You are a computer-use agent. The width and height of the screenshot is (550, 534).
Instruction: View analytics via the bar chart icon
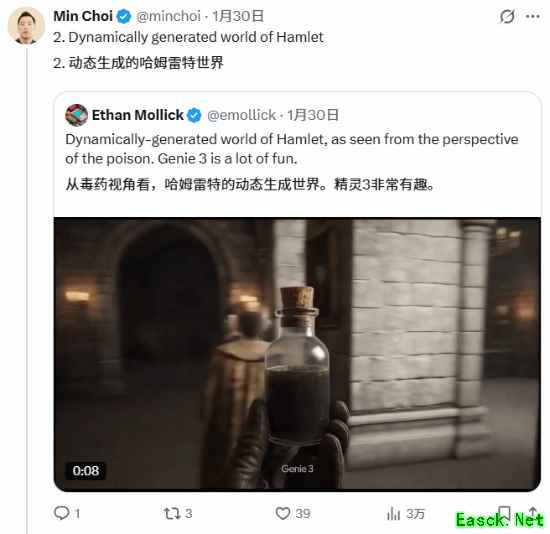[393, 514]
